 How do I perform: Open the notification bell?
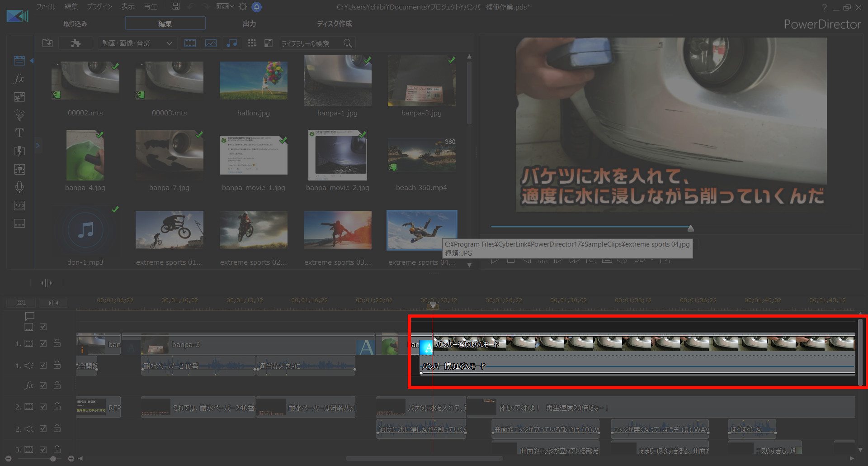256,7
